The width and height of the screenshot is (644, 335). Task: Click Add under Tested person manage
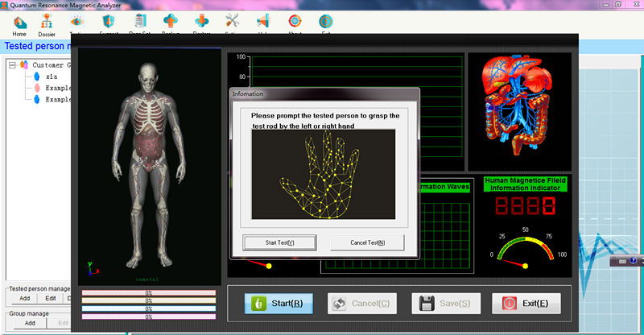point(25,299)
